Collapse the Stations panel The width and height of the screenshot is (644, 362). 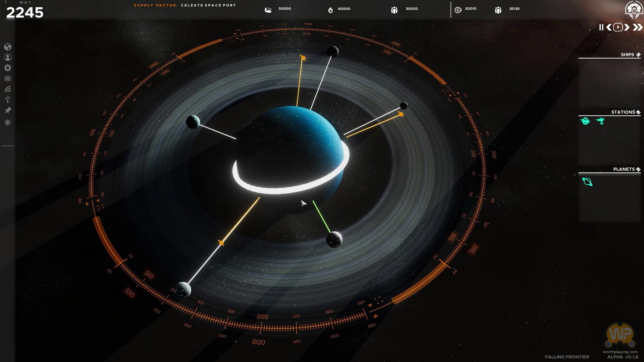(638, 112)
